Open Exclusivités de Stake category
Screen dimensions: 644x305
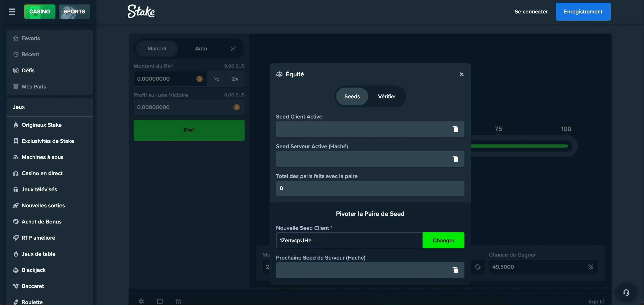point(50,141)
